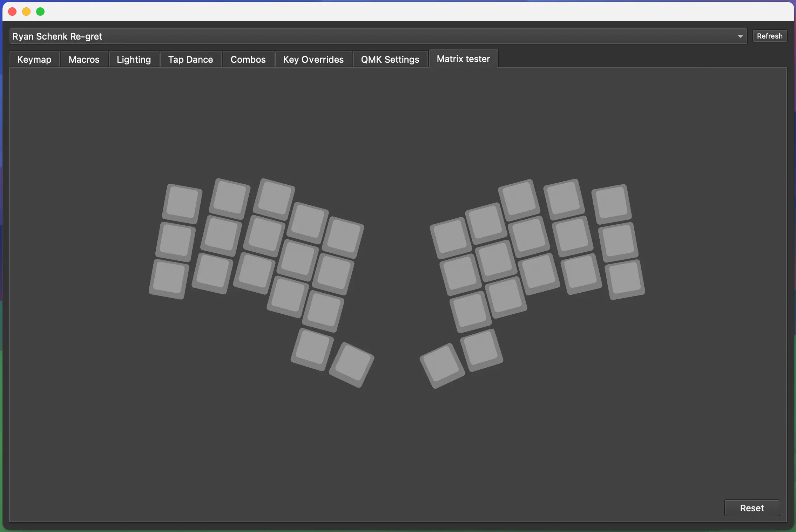Switch to the Macros tab
Viewport: 796px width, 532px height.
click(84, 59)
